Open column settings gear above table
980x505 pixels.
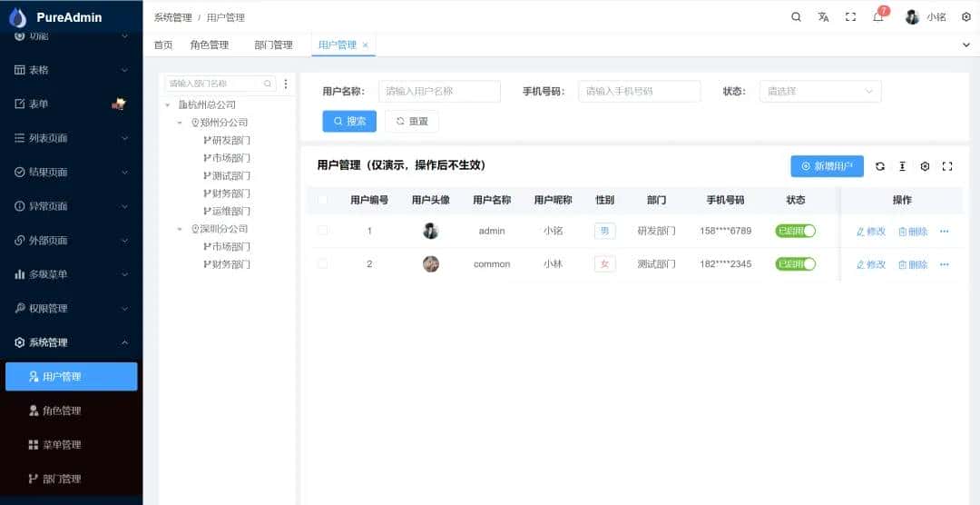[925, 166]
